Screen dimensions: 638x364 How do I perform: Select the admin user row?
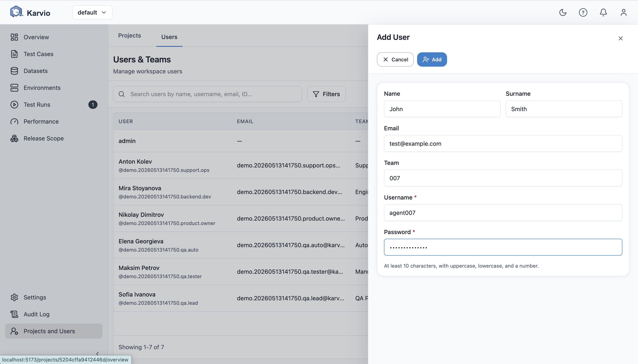tap(241, 141)
